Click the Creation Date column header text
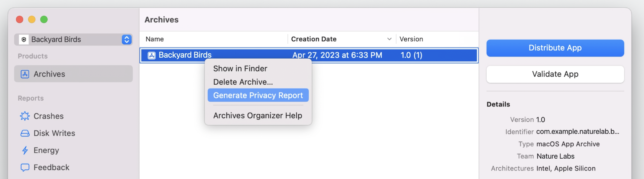This screenshot has height=179, width=644. coord(314,39)
